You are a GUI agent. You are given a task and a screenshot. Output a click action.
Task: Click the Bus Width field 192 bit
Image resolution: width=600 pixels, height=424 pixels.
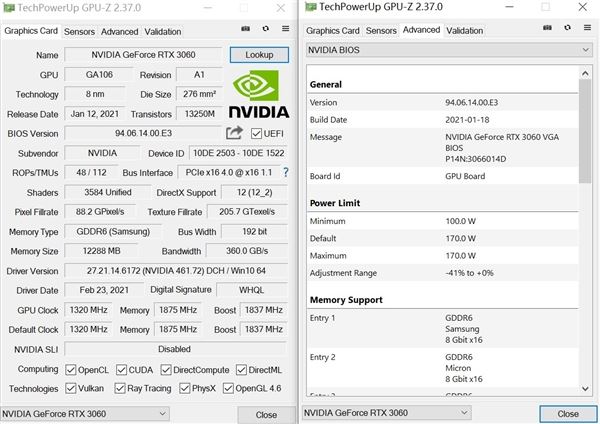click(254, 232)
